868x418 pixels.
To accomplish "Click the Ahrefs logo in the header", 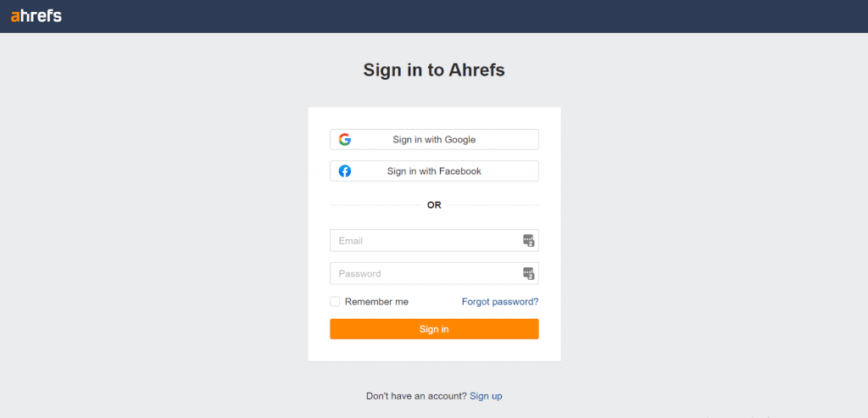I will click(x=36, y=16).
